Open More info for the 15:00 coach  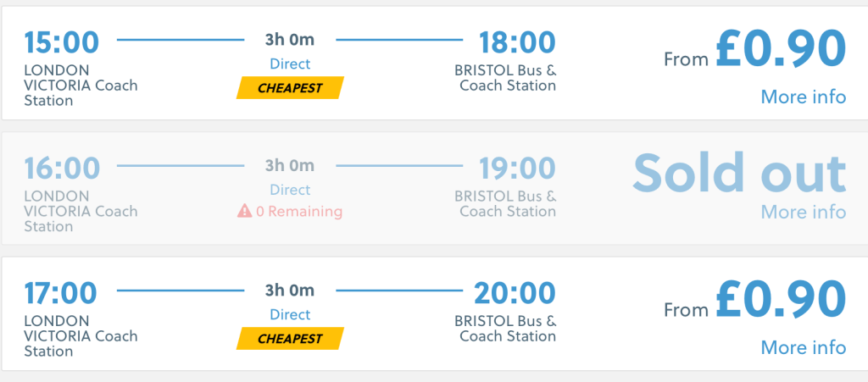803,97
